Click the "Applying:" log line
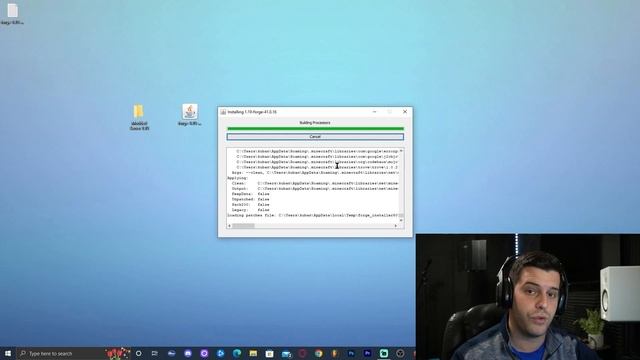The height and width of the screenshot is (360, 640). coord(238,178)
